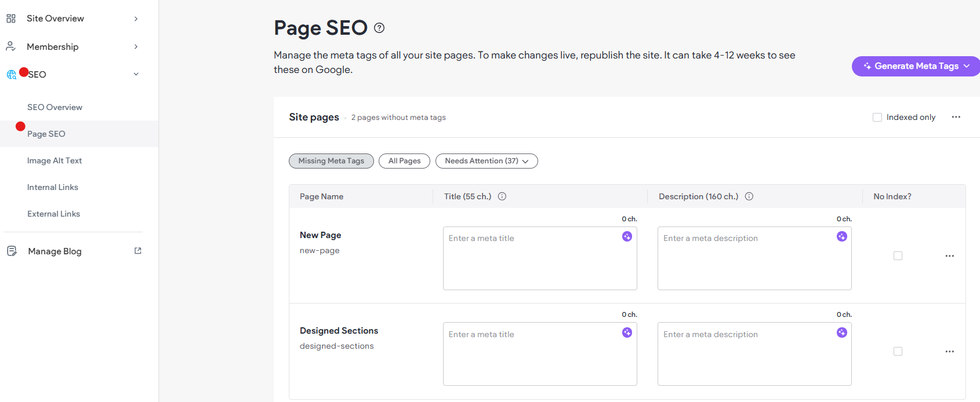Click the info icon next to Title column header
The width and height of the screenshot is (980, 402).
pyautogui.click(x=502, y=196)
